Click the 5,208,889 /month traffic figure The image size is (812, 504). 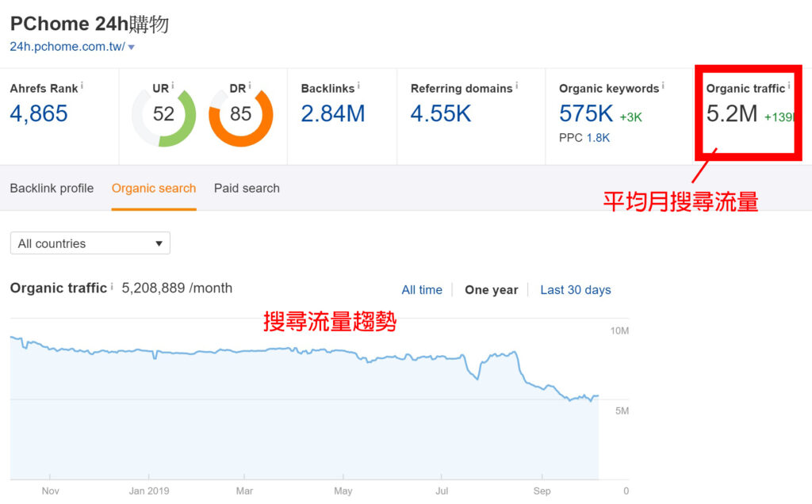177,288
